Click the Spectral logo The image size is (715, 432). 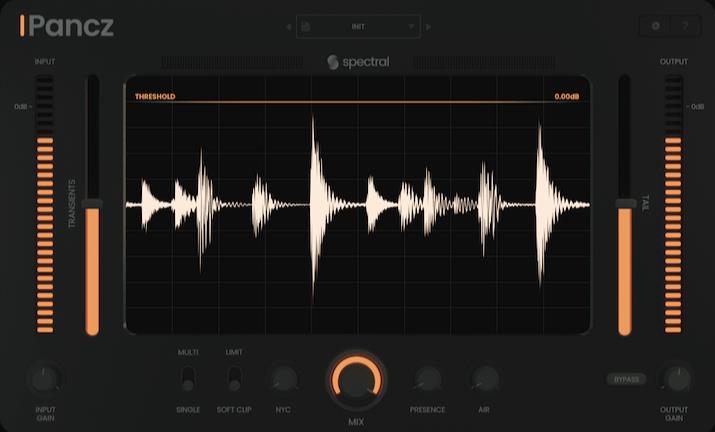click(x=358, y=62)
